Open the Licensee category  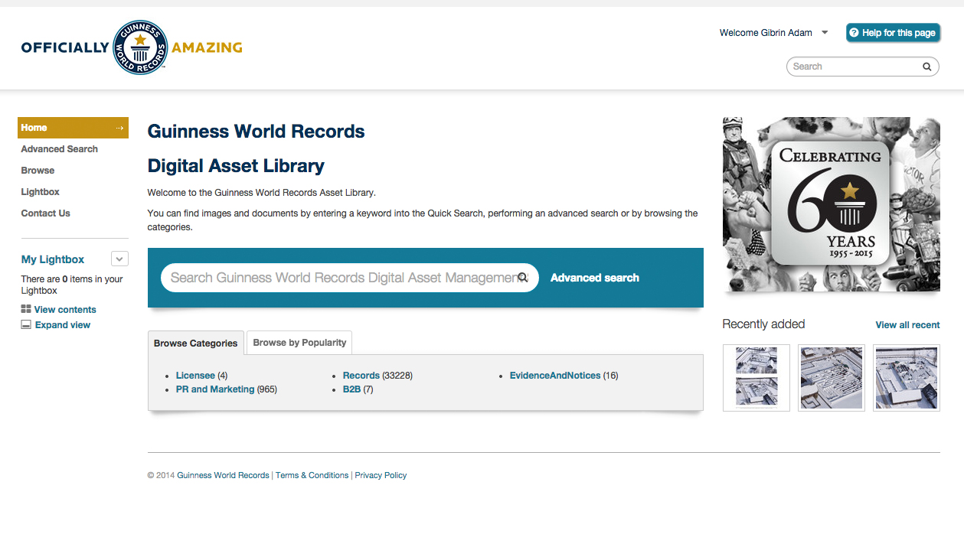(195, 376)
